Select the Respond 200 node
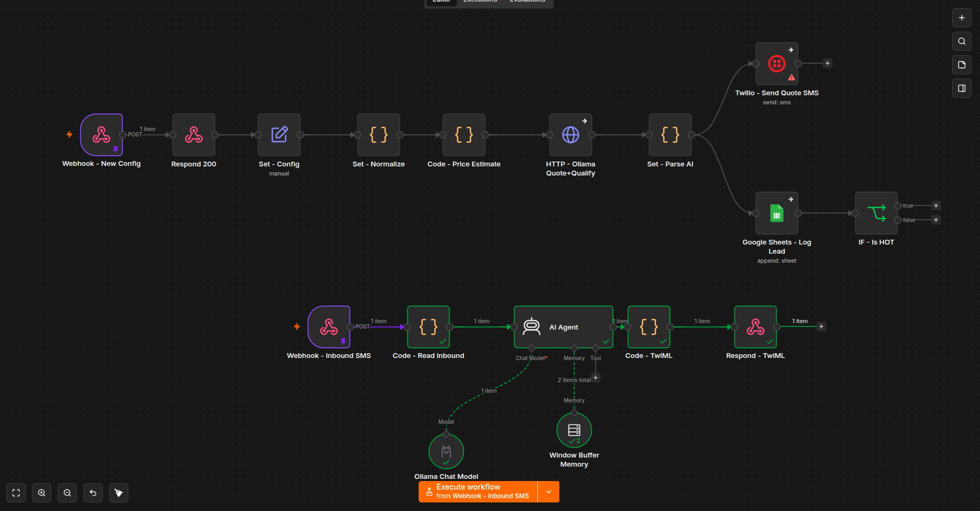The height and width of the screenshot is (511, 980). (194, 135)
